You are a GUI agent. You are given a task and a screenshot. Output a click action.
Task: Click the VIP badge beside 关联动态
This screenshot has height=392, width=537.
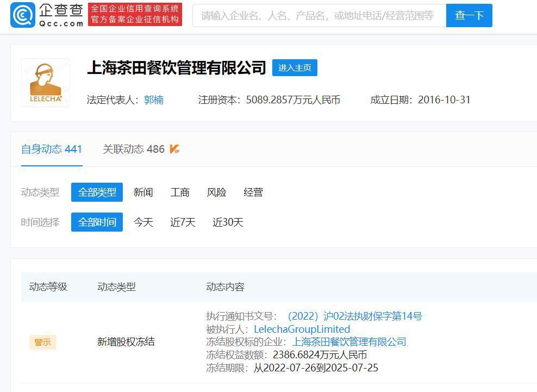coord(174,149)
